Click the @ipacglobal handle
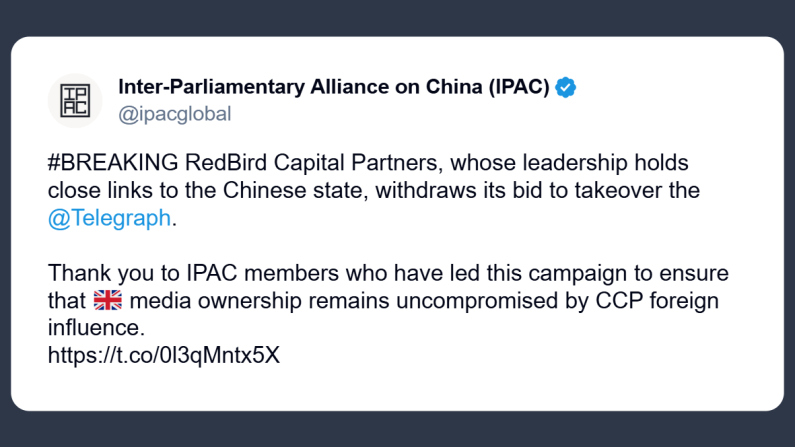 (174, 114)
